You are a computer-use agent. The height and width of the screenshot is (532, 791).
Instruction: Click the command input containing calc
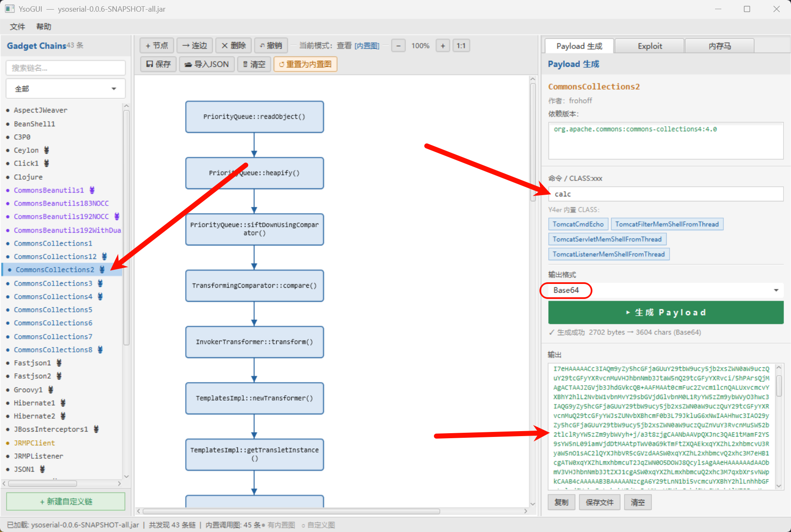(666, 194)
